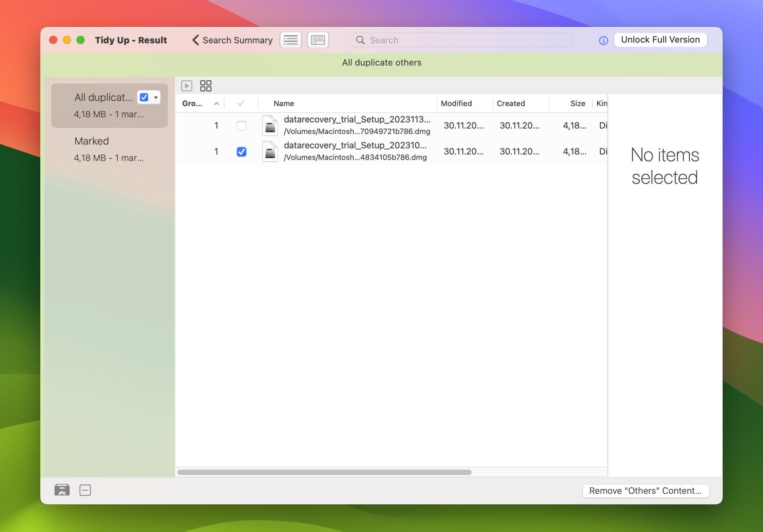The height and width of the screenshot is (532, 763).
Task: Expand the All duplicates group dropdown
Action: click(156, 97)
